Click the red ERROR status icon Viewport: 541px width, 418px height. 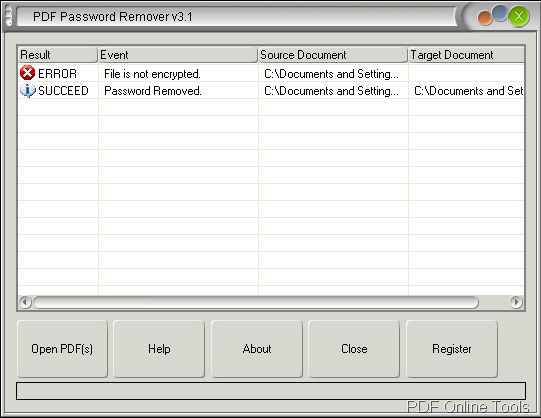pos(27,73)
